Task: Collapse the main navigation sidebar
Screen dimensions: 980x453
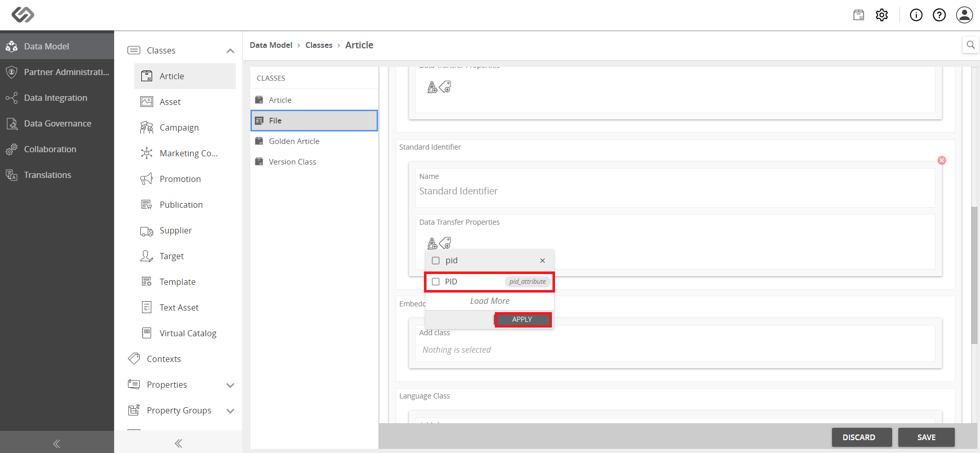Action: (57, 443)
